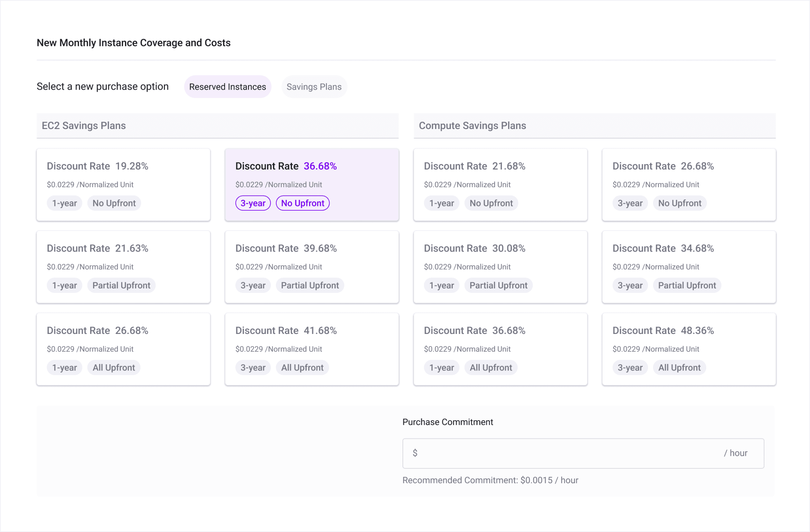Click the Recommended Commitment $0.0015 text
Image resolution: width=810 pixels, height=532 pixels.
pos(490,480)
